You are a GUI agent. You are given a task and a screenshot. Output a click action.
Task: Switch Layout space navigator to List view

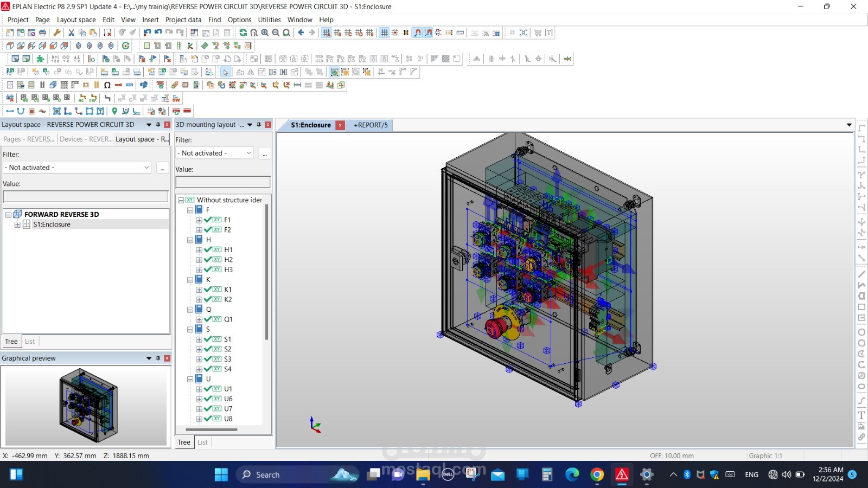click(x=30, y=342)
